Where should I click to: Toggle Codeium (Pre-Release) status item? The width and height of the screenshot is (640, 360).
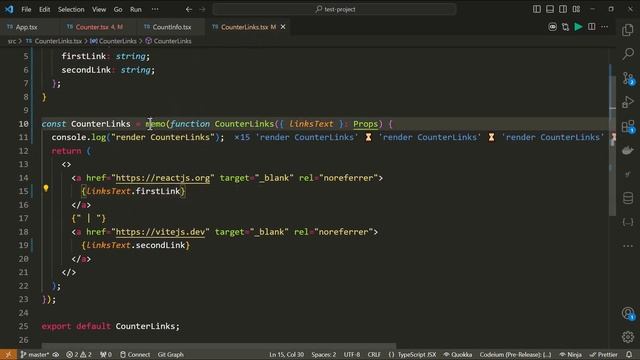(x=515, y=354)
